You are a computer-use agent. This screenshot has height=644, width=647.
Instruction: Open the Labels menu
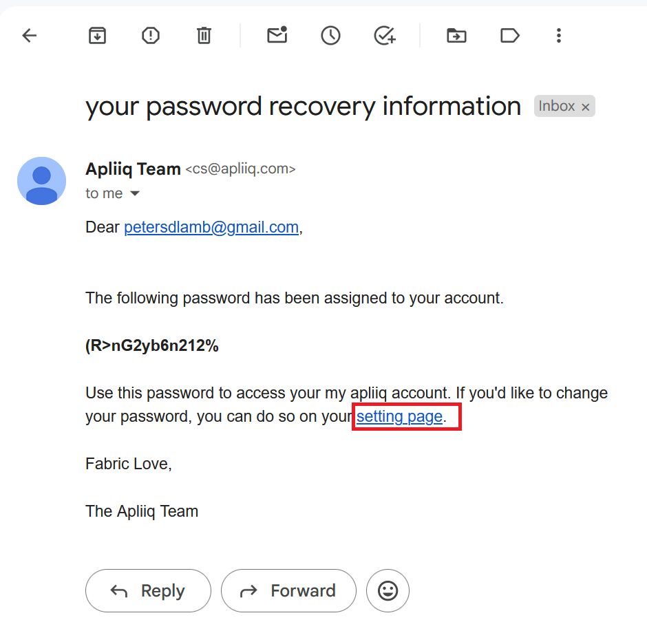(509, 36)
